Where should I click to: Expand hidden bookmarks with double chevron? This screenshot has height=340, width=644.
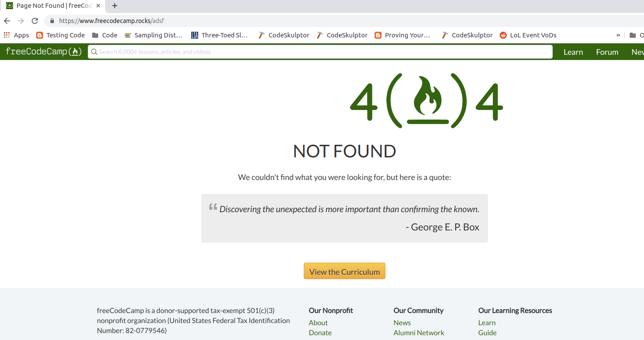pyautogui.click(x=618, y=35)
